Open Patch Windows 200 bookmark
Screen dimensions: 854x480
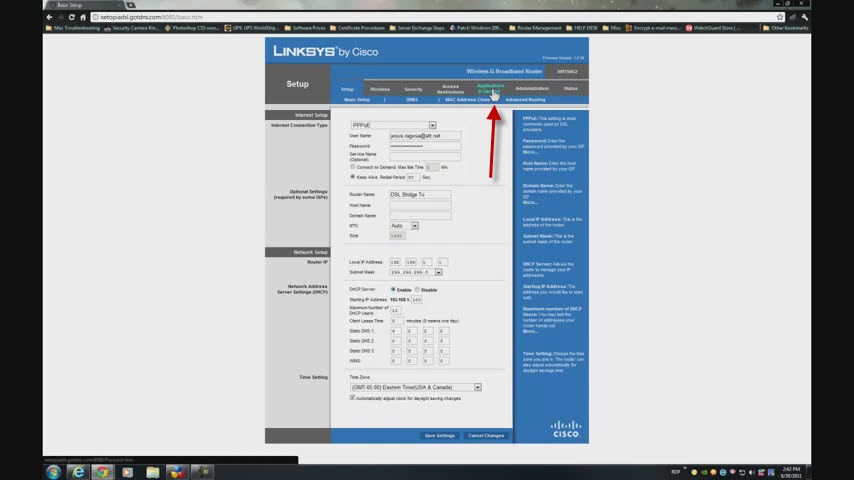click(x=475, y=28)
